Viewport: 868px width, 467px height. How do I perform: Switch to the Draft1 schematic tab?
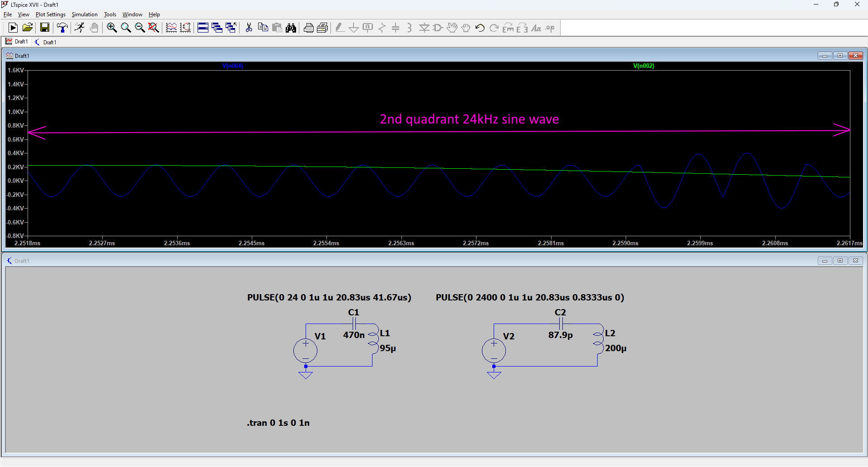point(46,42)
